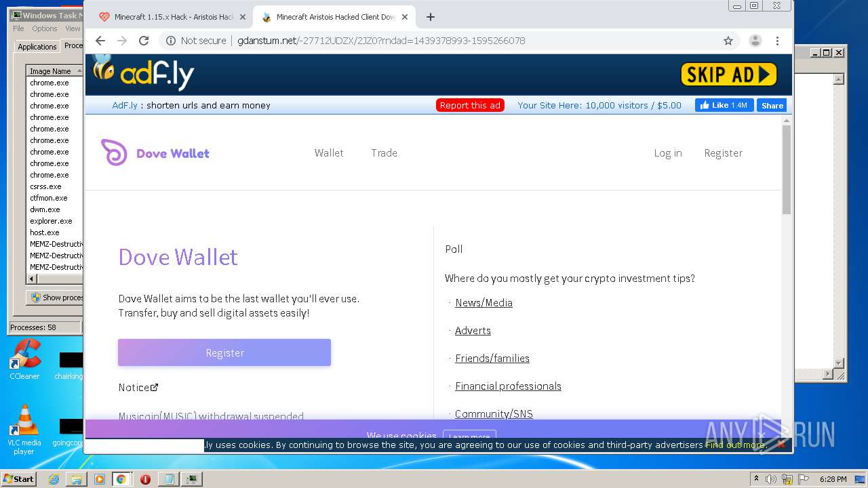
Task: Open Your Site Here advertising link
Action: (599, 105)
